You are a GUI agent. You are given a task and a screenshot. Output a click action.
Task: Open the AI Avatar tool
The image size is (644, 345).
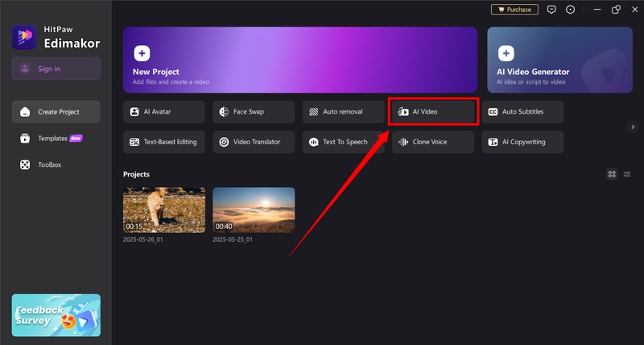click(x=164, y=112)
